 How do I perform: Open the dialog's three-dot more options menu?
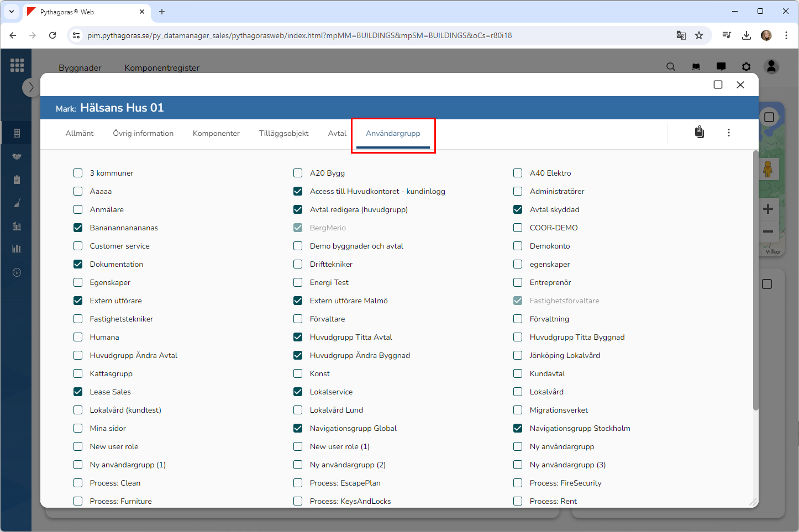(x=728, y=133)
